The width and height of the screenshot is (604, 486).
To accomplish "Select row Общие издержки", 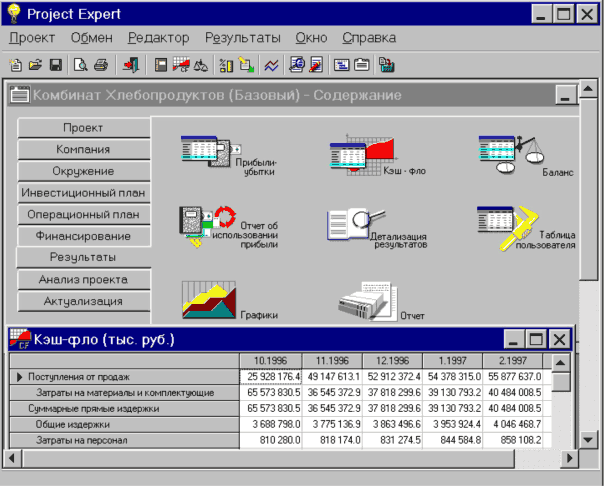I will click(124, 424).
